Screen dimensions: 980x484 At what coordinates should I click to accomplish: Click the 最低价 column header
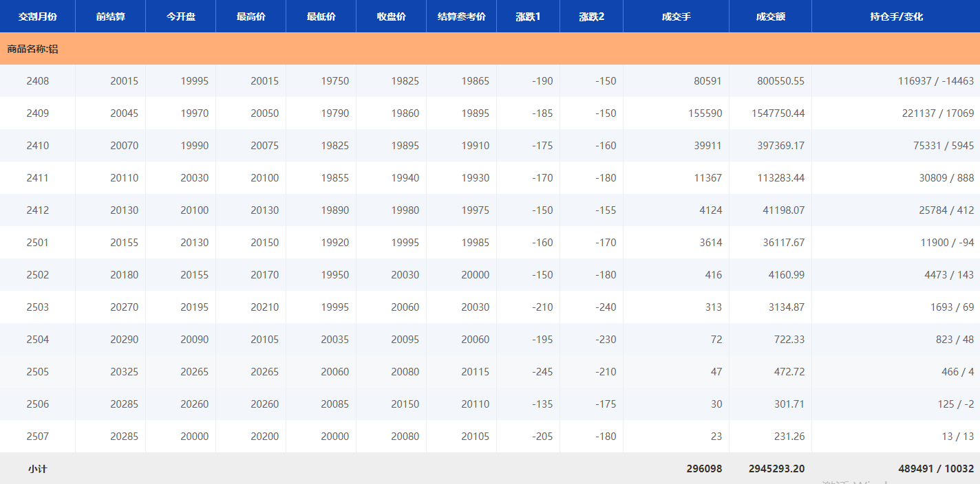pyautogui.click(x=321, y=16)
